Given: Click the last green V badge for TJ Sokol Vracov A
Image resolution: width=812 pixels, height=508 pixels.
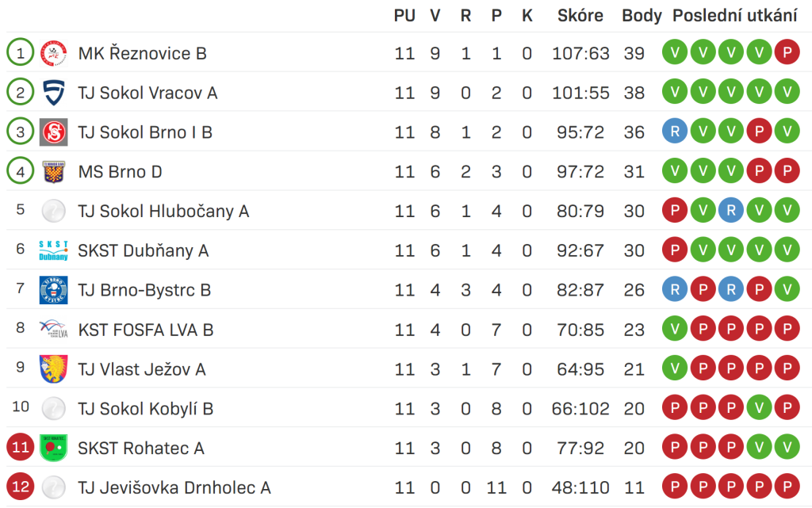Looking at the screenshot, I should (x=787, y=92).
